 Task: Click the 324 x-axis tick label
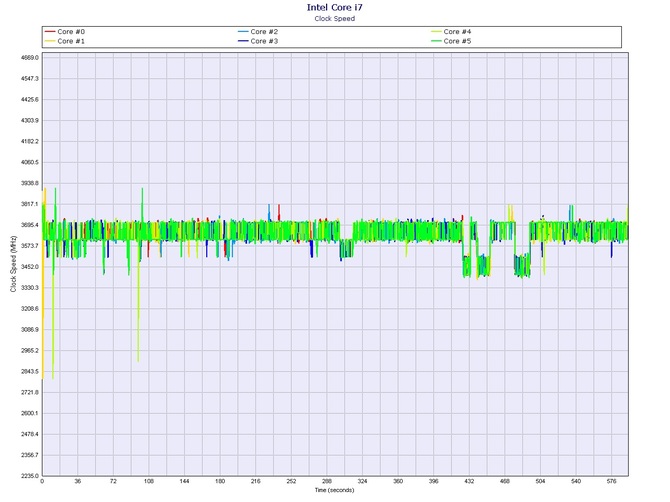tap(362, 481)
